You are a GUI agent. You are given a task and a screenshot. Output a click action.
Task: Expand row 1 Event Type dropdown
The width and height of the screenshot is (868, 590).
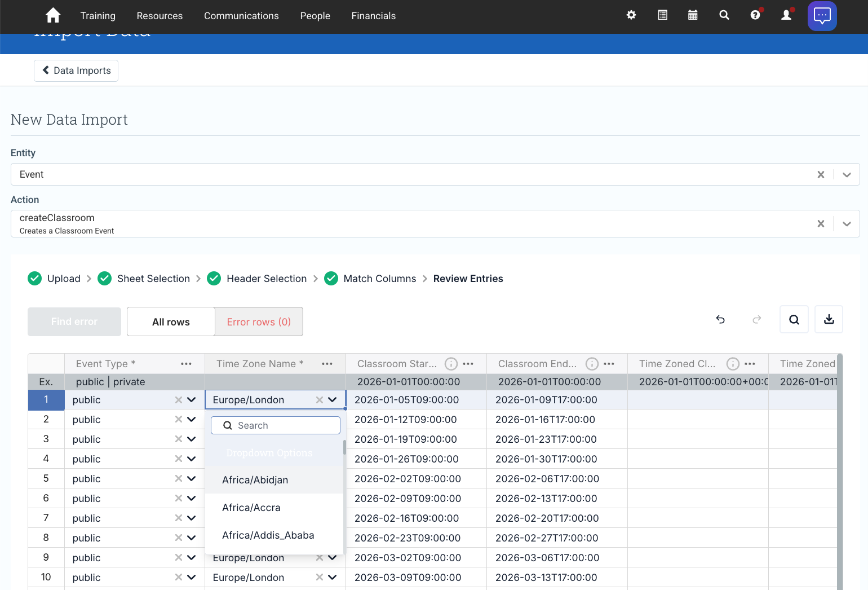[x=192, y=400]
